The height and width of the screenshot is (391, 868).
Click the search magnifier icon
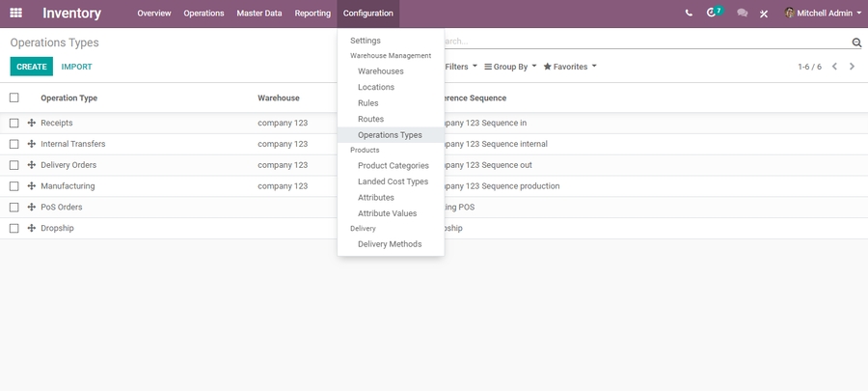pyautogui.click(x=855, y=42)
